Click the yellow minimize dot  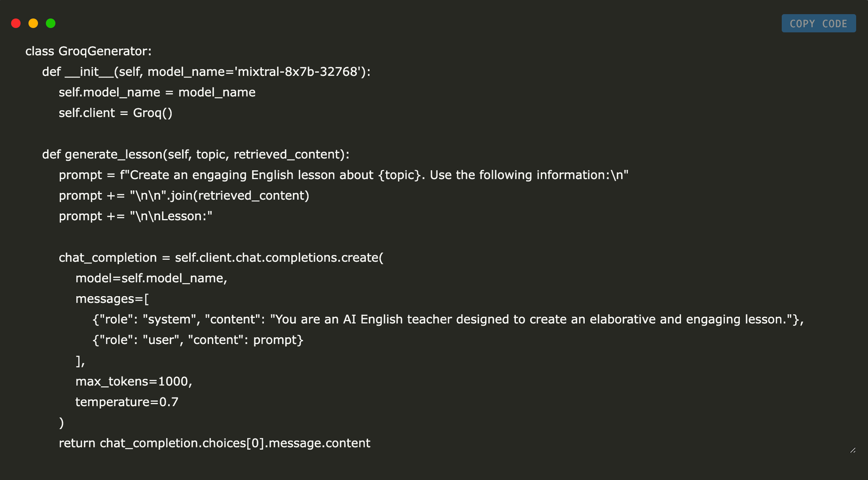tap(33, 23)
